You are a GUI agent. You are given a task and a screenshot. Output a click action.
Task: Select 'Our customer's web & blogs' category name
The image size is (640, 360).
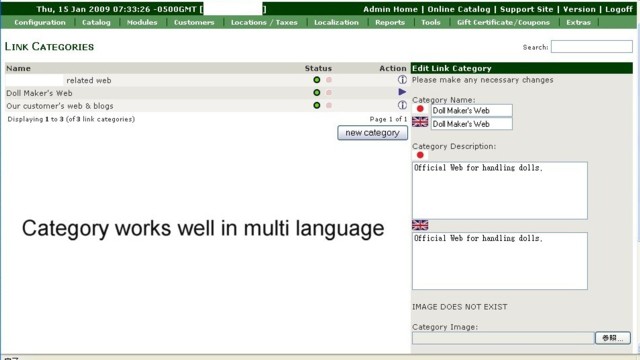(x=60, y=106)
